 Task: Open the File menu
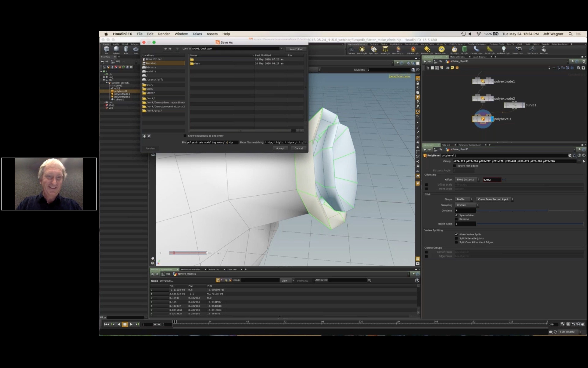pos(139,34)
